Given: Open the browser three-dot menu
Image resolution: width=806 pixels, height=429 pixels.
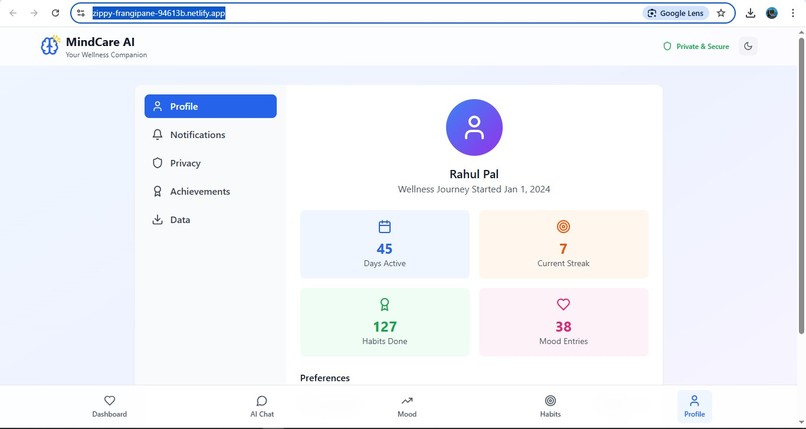Looking at the screenshot, I should [x=793, y=13].
